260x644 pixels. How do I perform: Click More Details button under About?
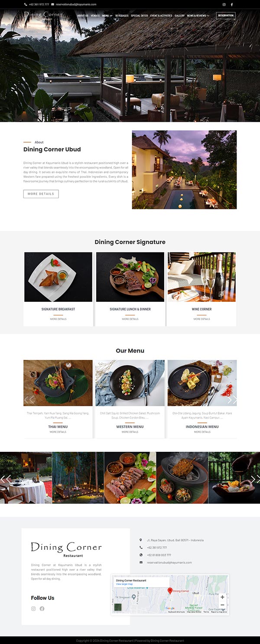41,194
